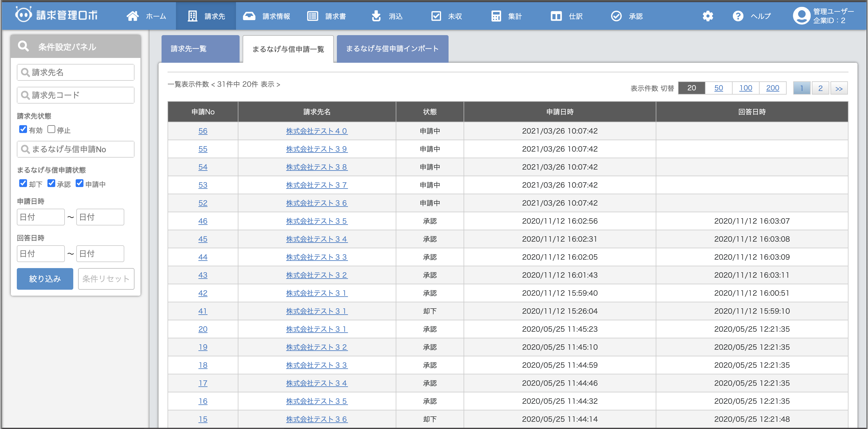Focus the 請求先コード search field

pyautogui.click(x=75, y=95)
